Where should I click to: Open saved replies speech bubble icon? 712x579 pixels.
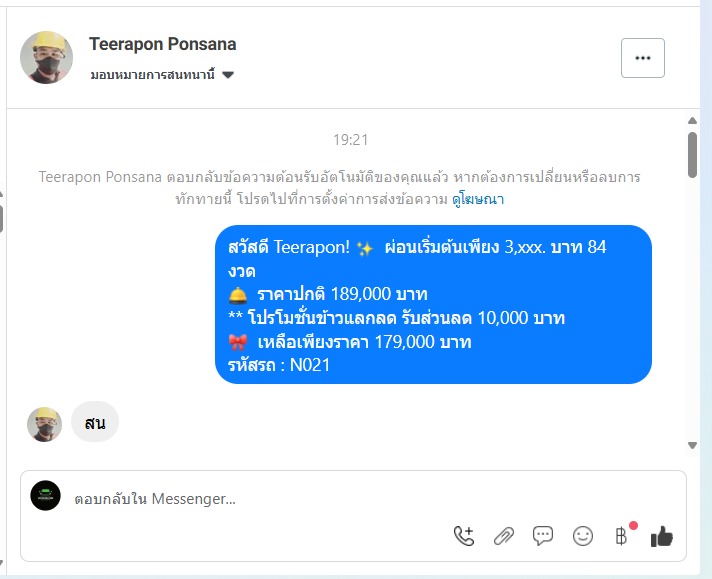click(x=543, y=536)
